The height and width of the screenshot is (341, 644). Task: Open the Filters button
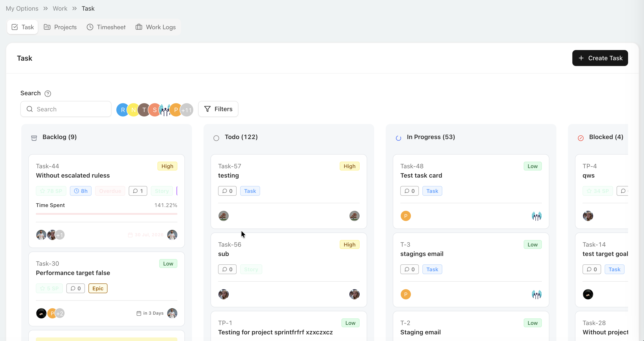pos(218,109)
